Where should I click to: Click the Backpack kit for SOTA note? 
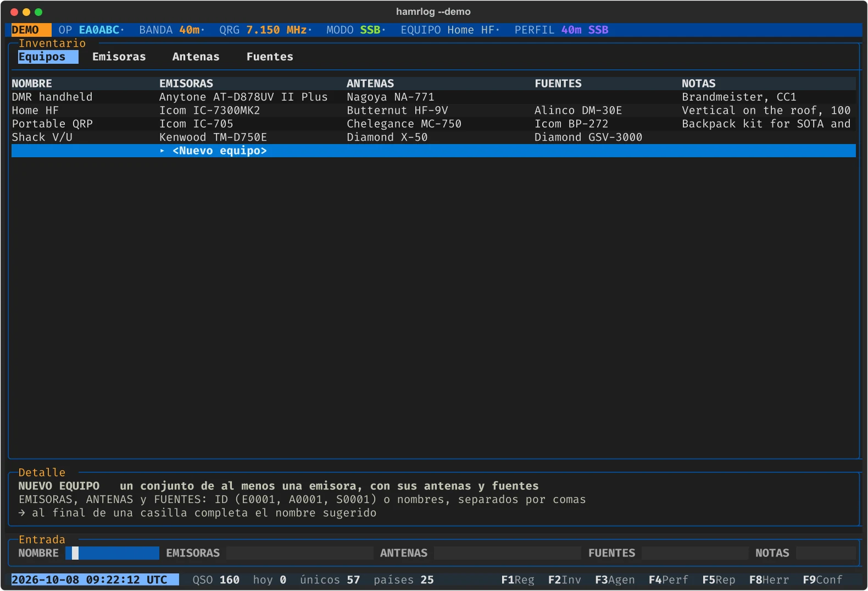(x=766, y=124)
